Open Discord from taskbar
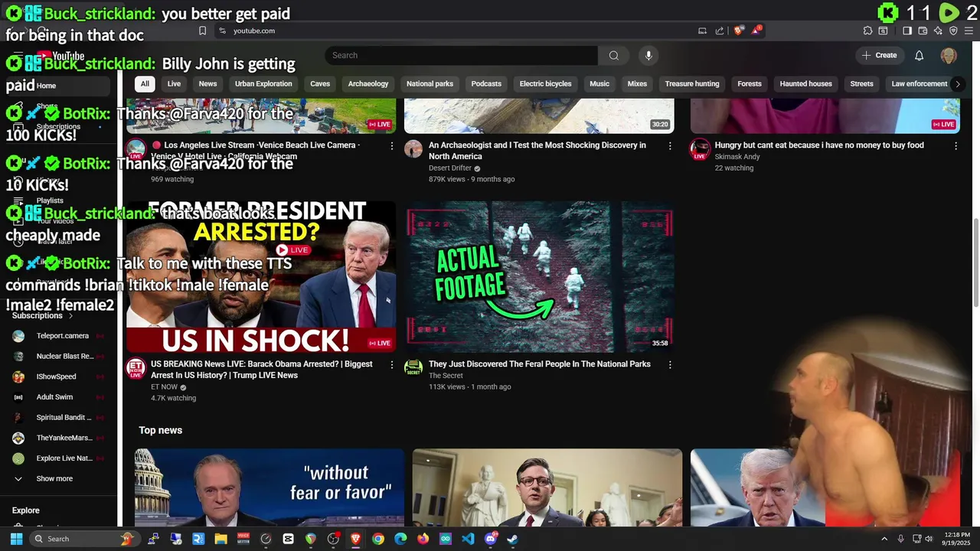 491,539
